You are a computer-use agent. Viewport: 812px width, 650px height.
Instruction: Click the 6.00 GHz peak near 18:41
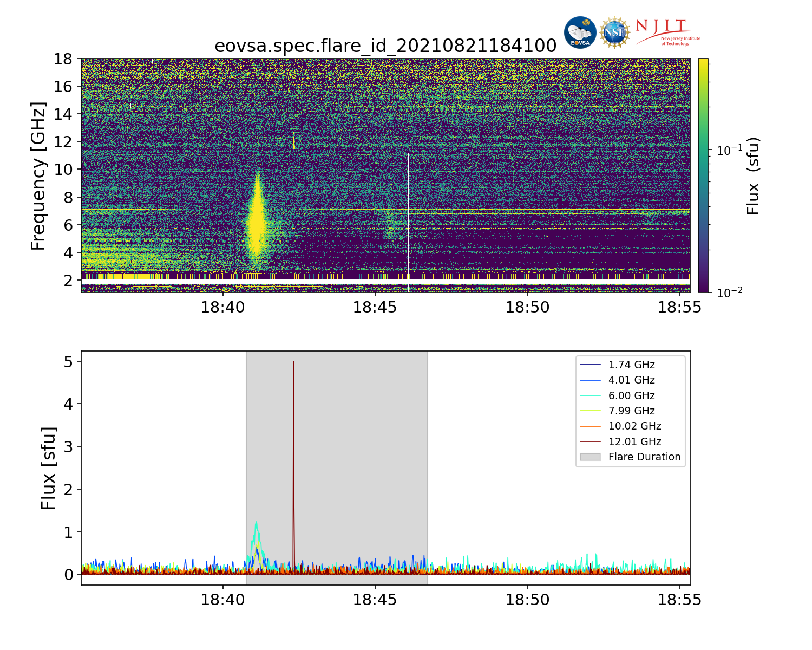pos(256,523)
